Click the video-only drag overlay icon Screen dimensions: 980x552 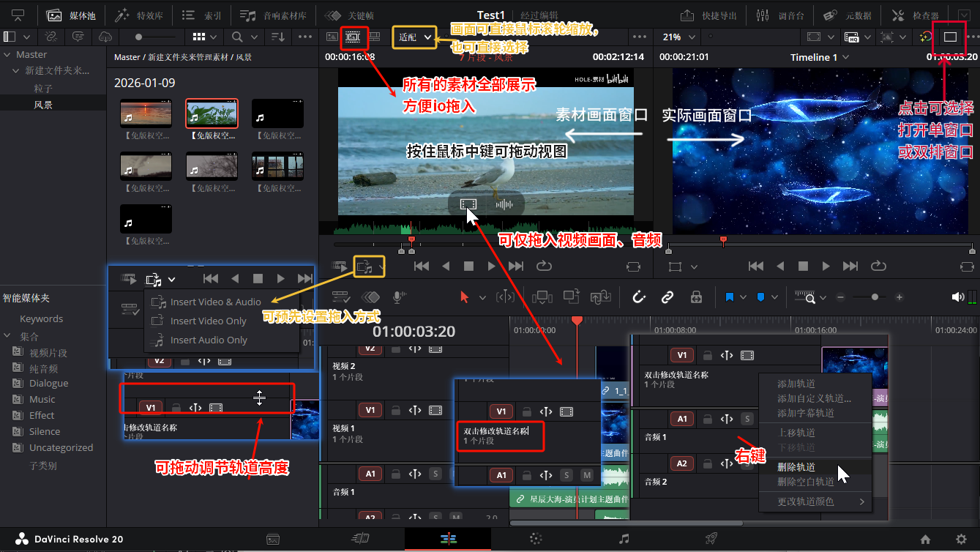(468, 204)
